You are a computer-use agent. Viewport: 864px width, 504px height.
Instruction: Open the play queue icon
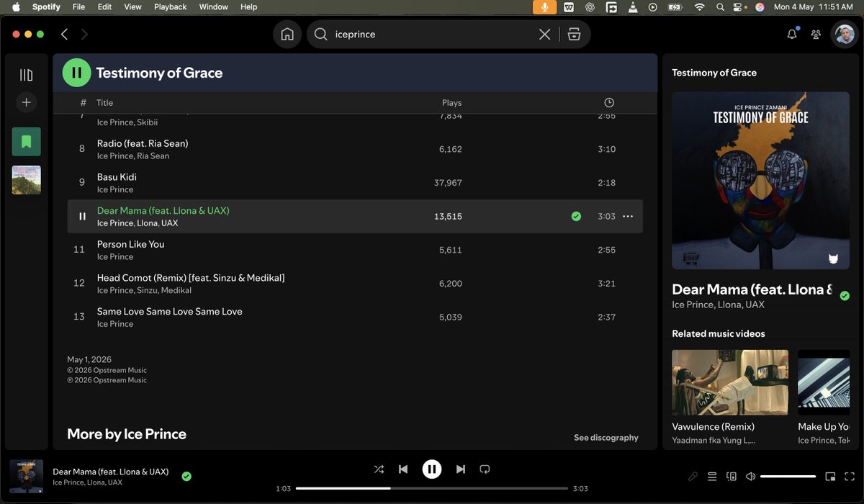712,477
